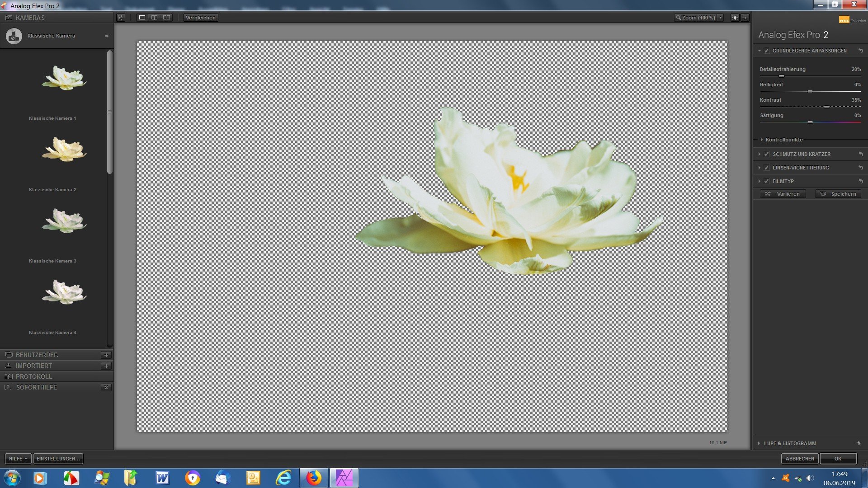Click the background brightness lightbulb icon
Screen dimensions: 868x488
coord(735,18)
